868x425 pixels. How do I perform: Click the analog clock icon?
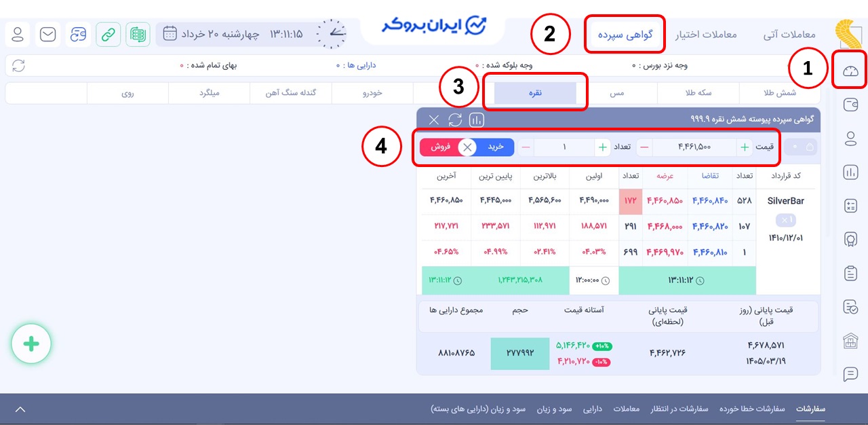332,33
